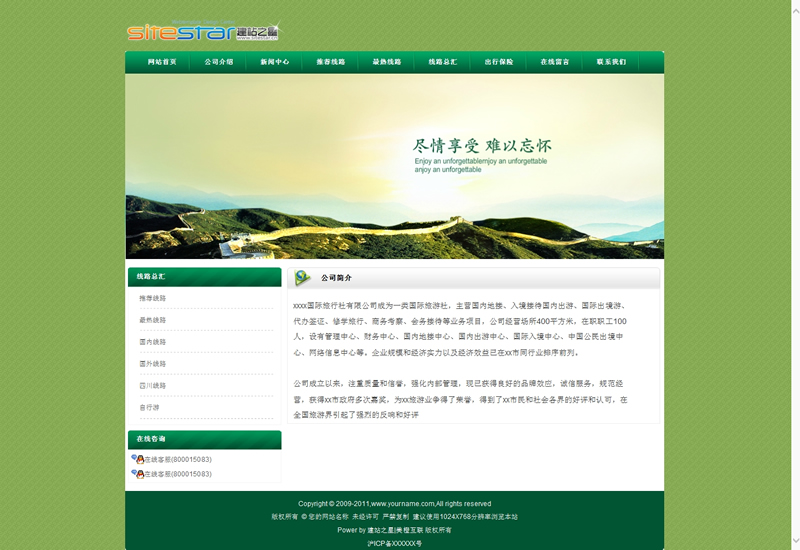Viewport: 800px width, 550px height.
Task: Select 联系我们 in the navigation bar
Action: coord(611,62)
